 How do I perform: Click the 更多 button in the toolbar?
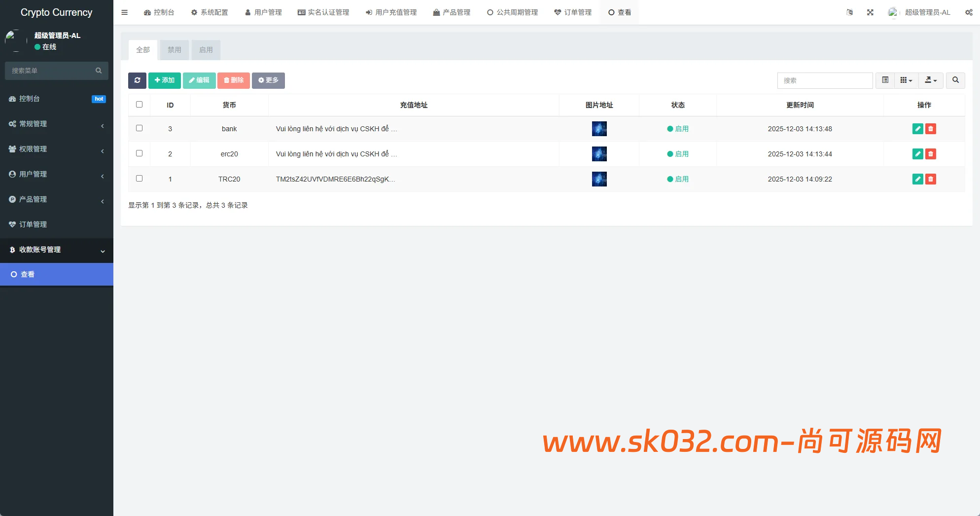(x=268, y=80)
